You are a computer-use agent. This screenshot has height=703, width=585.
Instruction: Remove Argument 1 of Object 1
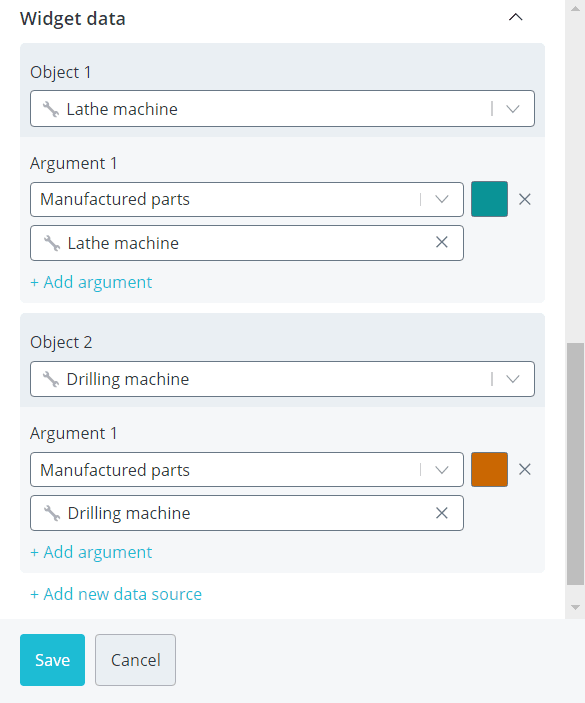click(524, 199)
